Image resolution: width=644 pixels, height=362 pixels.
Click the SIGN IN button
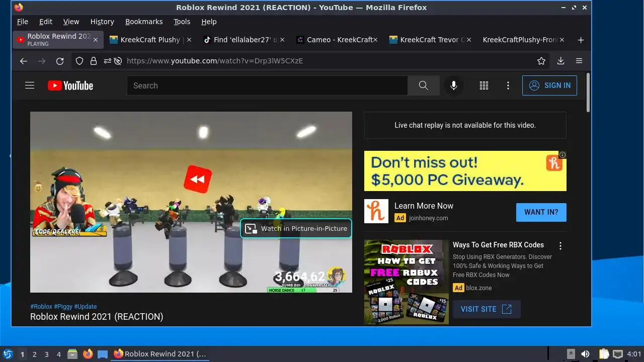pyautogui.click(x=549, y=85)
